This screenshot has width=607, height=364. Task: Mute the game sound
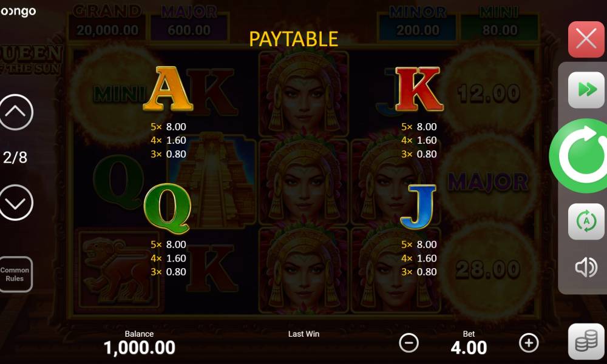586,267
